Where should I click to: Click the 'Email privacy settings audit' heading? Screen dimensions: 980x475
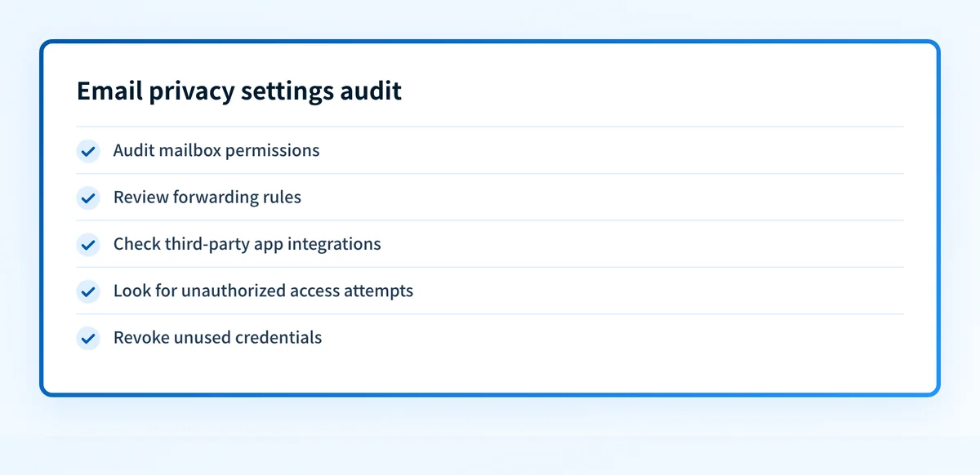tap(239, 91)
